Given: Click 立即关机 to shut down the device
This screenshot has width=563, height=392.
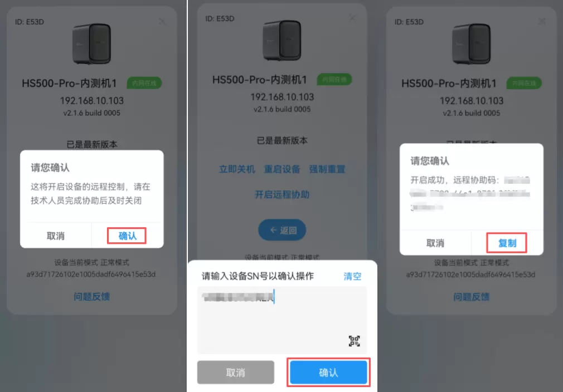Looking at the screenshot, I should pyautogui.click(x=237, y=169).
